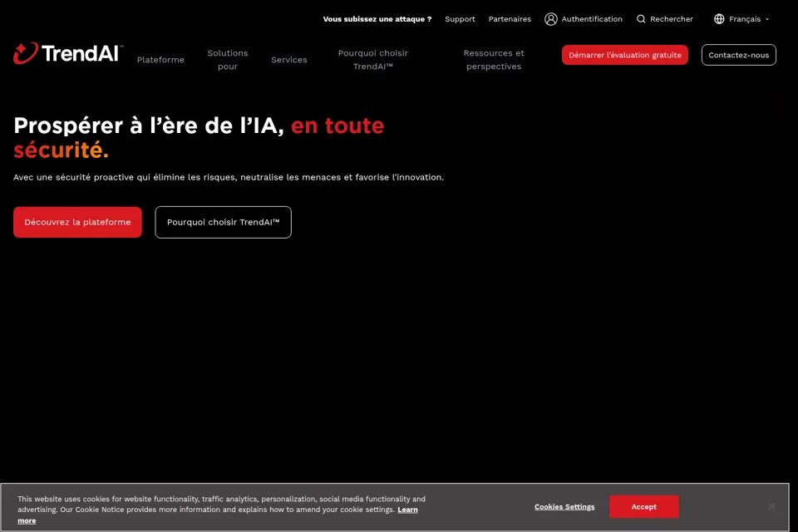Close the cookie banner with X
This screenshot has width=798, height=532.
771,506
